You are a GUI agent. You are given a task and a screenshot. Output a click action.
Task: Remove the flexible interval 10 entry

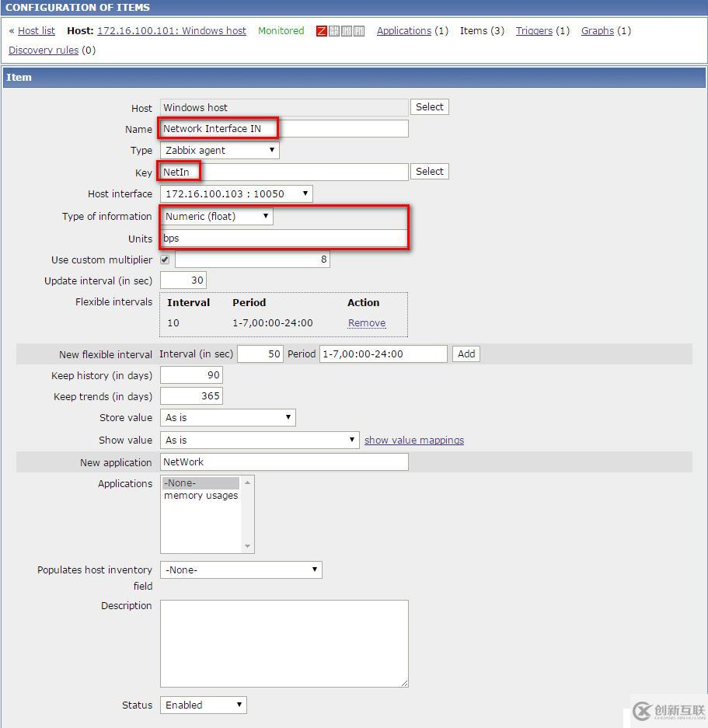367,322
